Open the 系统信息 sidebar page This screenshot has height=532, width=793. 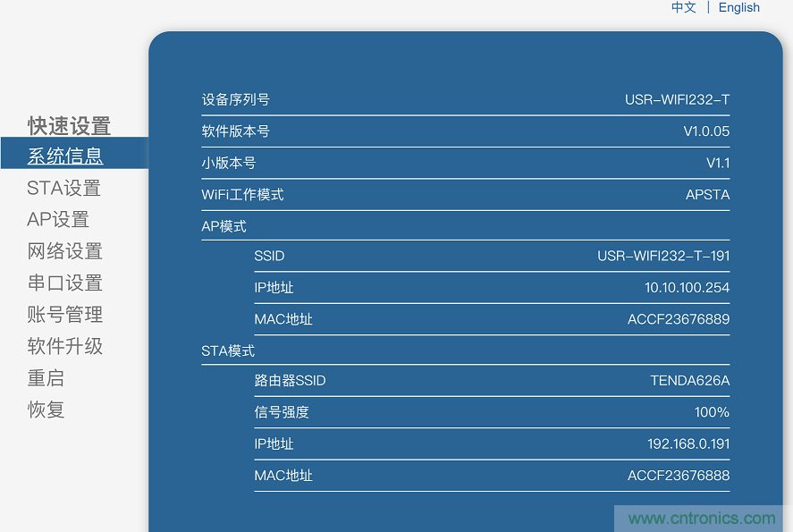65,155
